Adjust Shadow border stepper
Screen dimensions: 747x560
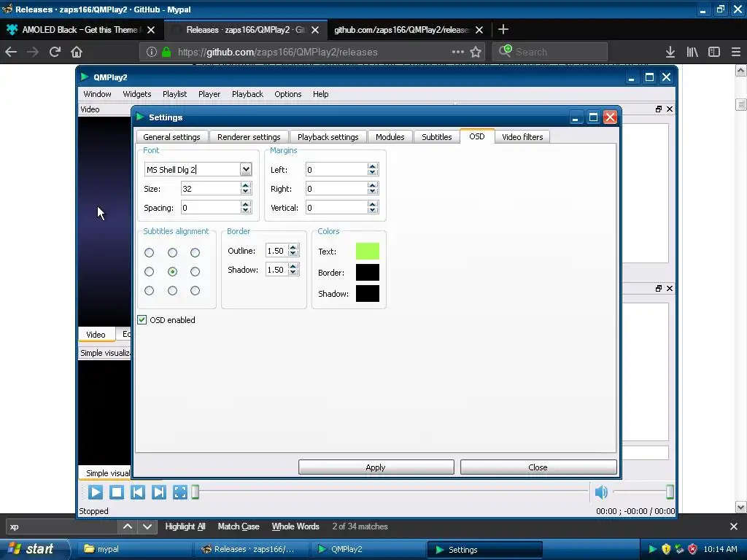[293, 270]
